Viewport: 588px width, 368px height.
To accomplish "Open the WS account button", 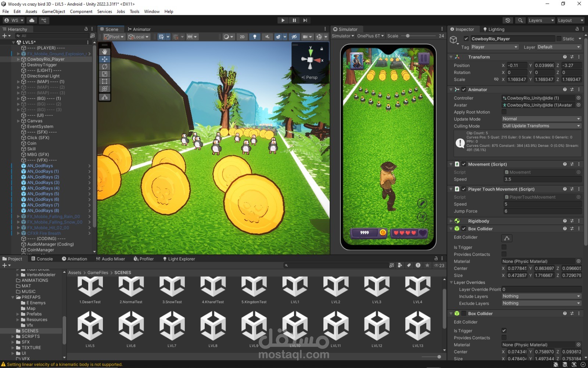I will [14, 20].
